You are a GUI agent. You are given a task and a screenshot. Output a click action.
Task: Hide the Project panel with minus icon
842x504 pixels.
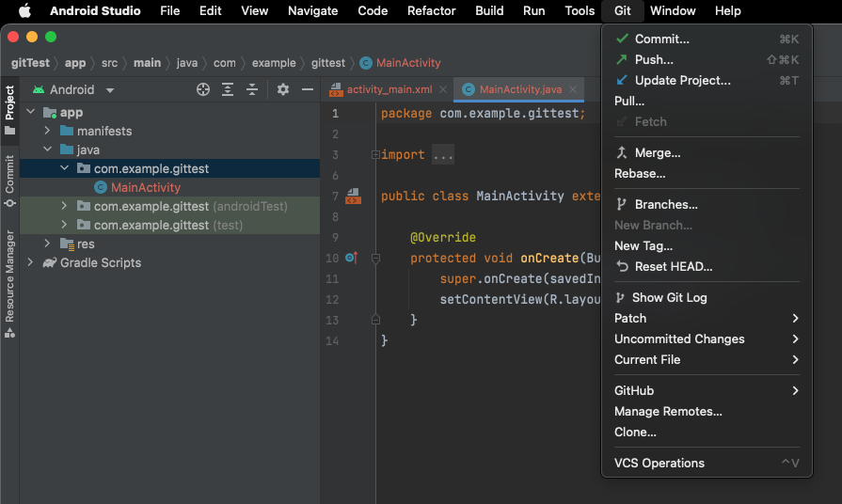[x=307, y=89]
